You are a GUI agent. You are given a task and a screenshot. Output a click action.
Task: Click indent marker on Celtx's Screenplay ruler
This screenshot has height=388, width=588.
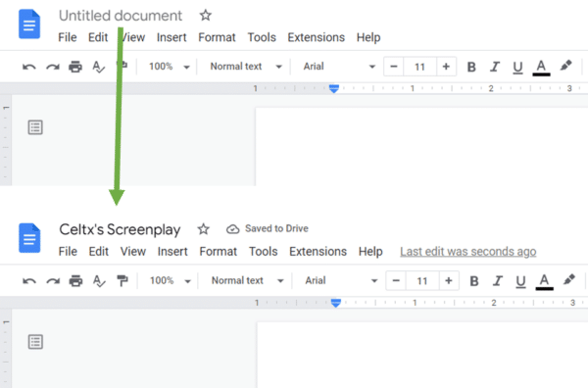click(x=336, y=303)
